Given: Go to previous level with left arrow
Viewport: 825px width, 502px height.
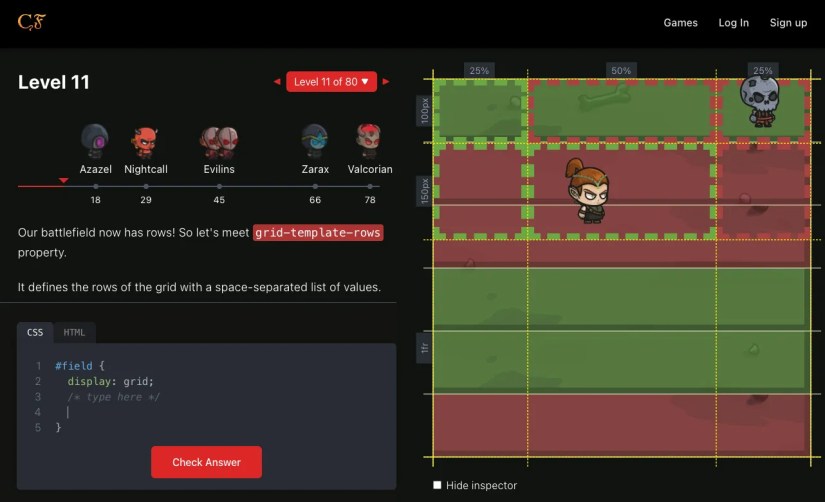Looking at the screenshot, I should pyautogui.click(x=277, y=82).
